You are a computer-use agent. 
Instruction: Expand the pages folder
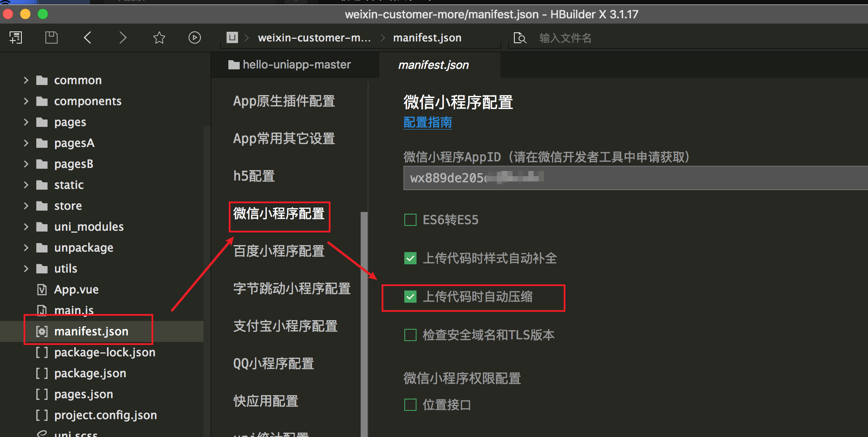[26, 122]
